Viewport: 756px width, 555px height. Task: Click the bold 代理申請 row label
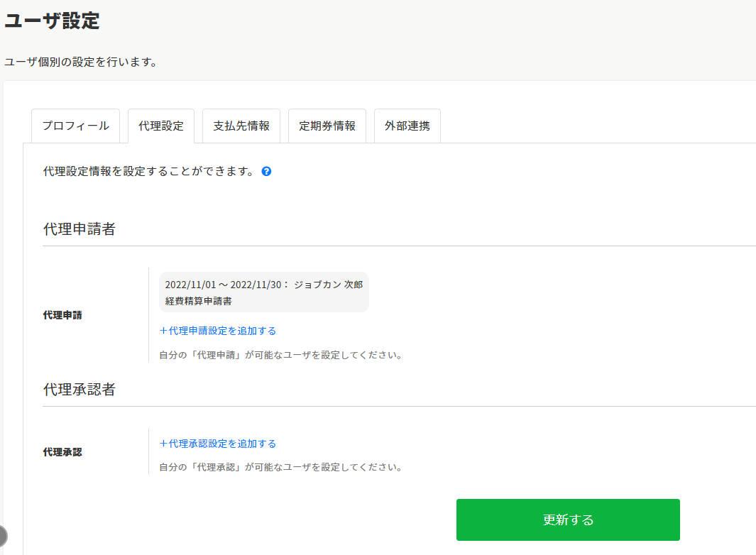click(x=62, y=315)
